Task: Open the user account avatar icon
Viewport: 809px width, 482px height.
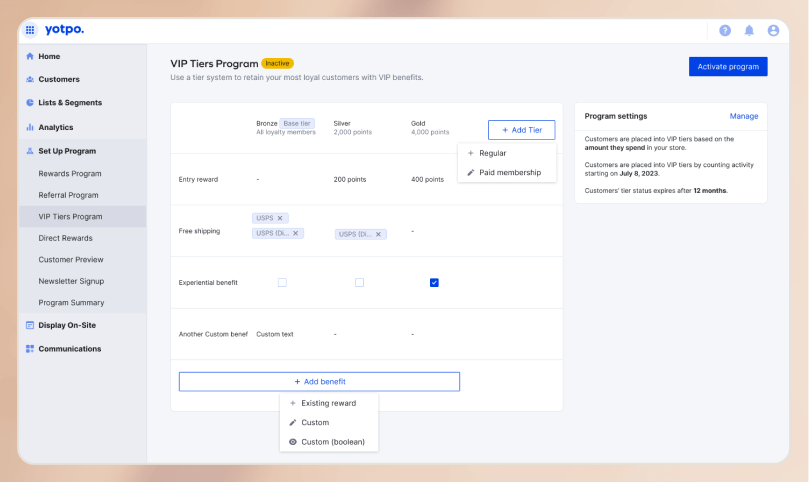Action: point(773,31)
